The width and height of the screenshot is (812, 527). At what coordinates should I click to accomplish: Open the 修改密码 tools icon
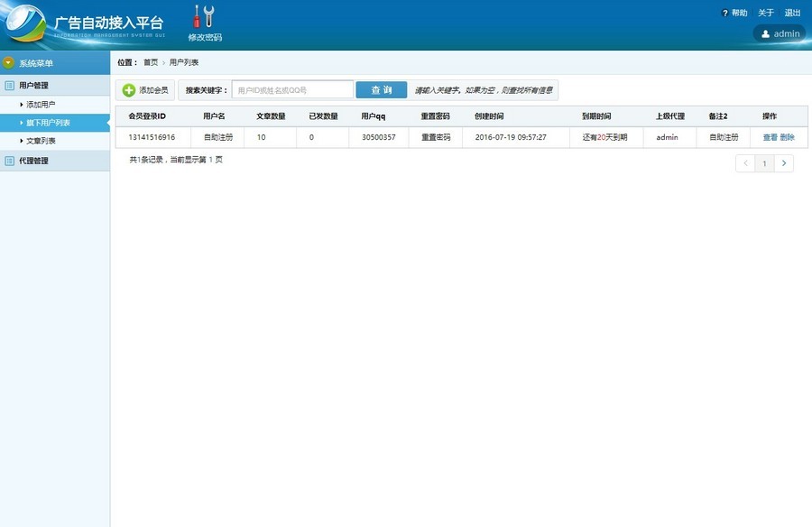(204, 16)
